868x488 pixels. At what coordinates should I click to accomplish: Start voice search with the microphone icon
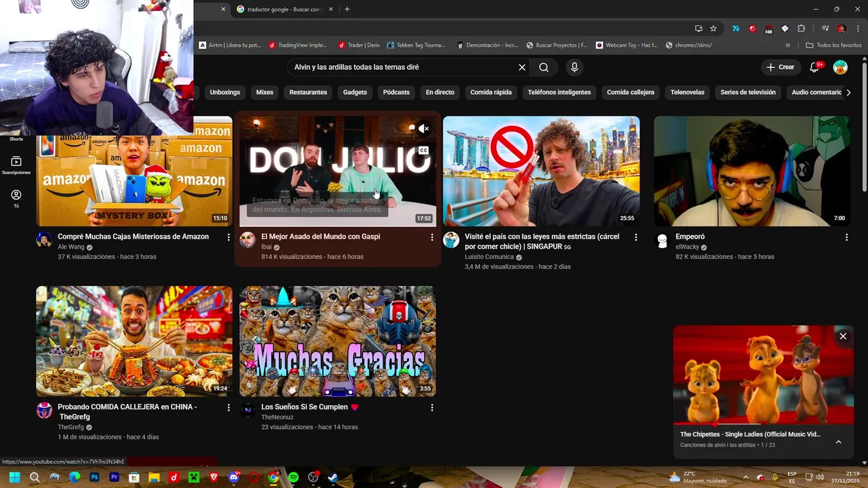point(574,67)
